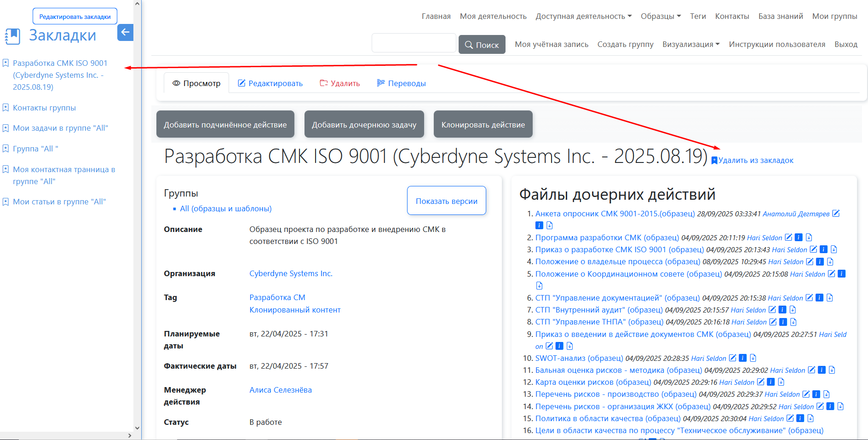Click edit icon for "Программа разработки СМК"
The image size is (868, 440).
click(x=788, y=237)
